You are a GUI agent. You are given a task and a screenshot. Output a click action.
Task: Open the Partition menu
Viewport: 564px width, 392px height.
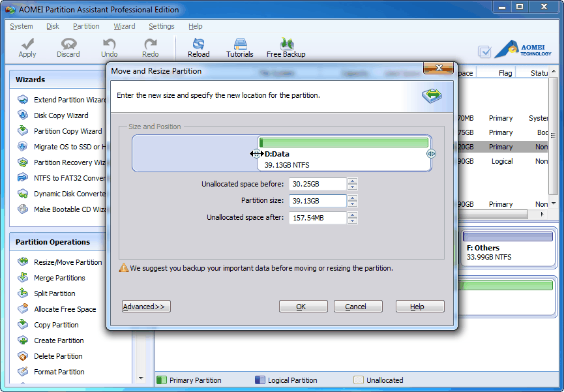click(x=86, y=26)
